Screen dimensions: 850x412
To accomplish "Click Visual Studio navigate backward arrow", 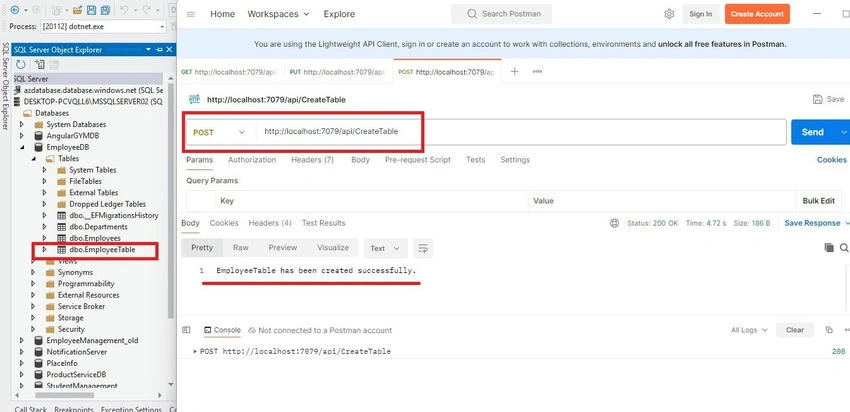I will click(x=15, y=10).
